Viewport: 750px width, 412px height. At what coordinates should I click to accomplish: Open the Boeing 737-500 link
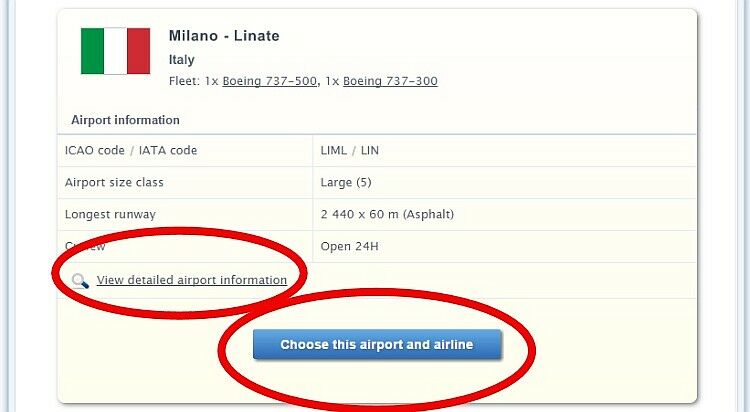(x=268, y=82)
